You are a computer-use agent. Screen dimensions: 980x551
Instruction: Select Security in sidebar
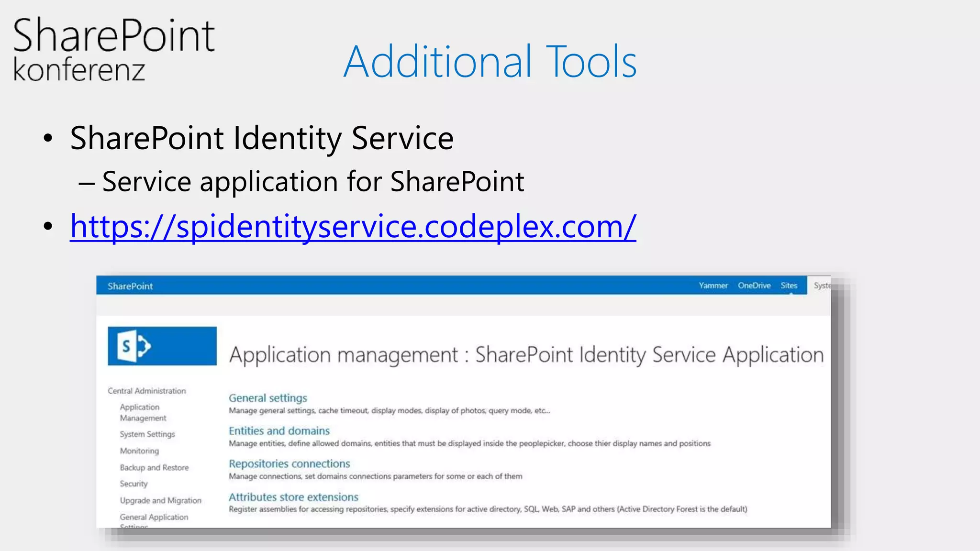pyautogui.click(x=134, y=484)
